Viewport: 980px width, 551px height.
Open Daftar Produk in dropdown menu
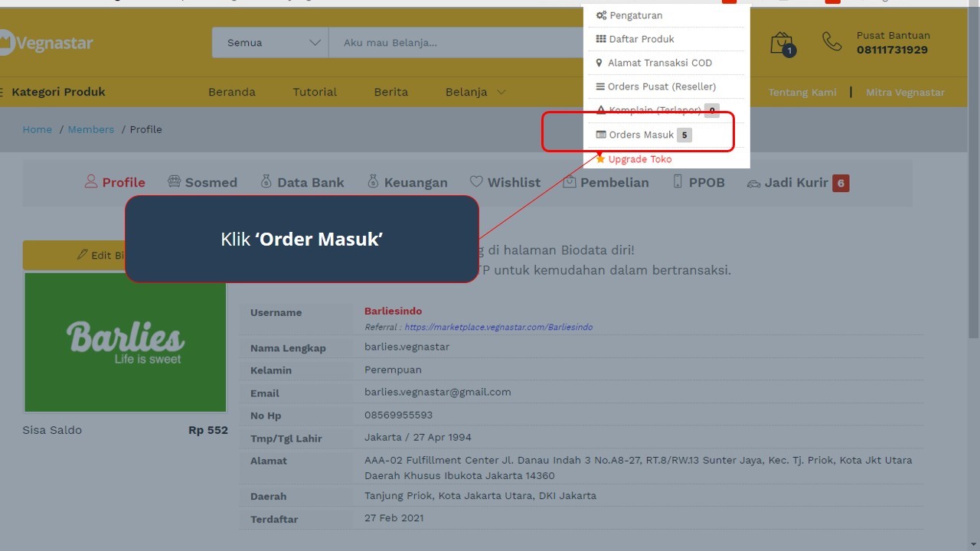(641, 39)
